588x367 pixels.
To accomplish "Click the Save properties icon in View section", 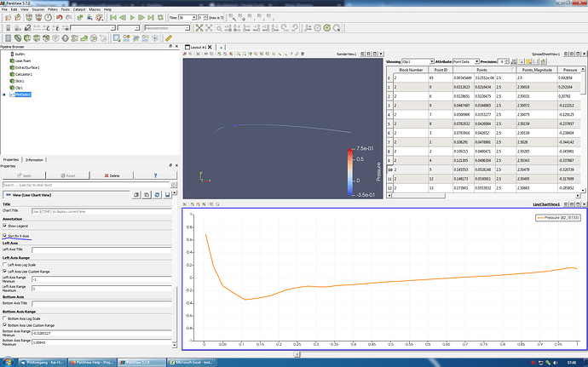I will (x=165, y=194).
